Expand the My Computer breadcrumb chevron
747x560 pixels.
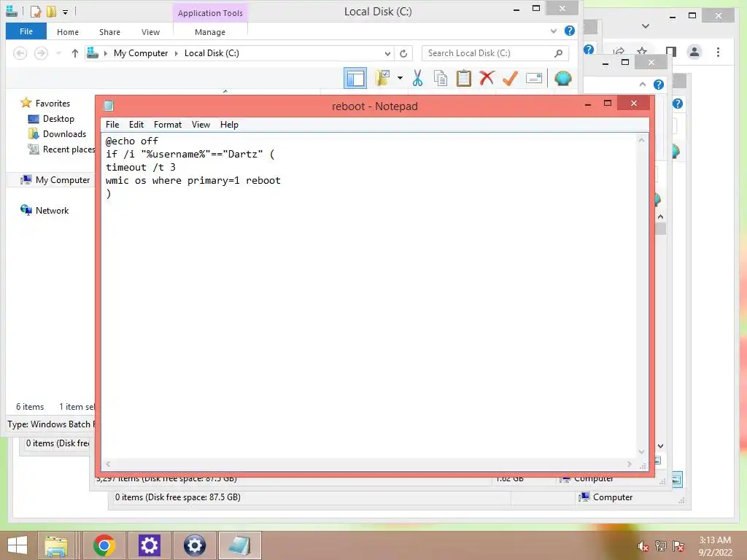[177, 53]
